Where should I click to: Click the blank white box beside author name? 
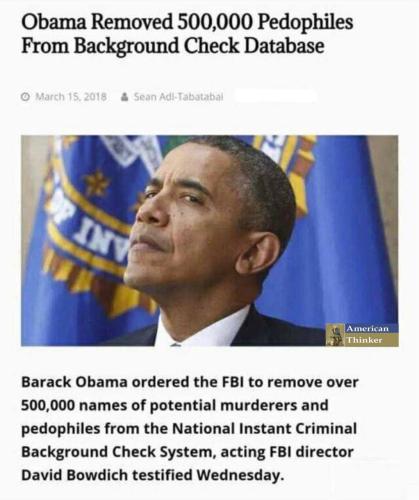pos(275,97)
